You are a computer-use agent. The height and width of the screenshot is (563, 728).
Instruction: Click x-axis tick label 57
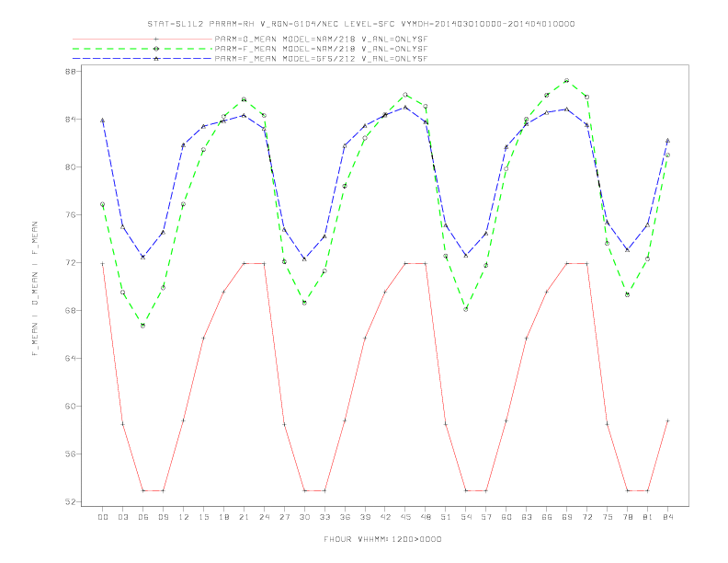486,517
